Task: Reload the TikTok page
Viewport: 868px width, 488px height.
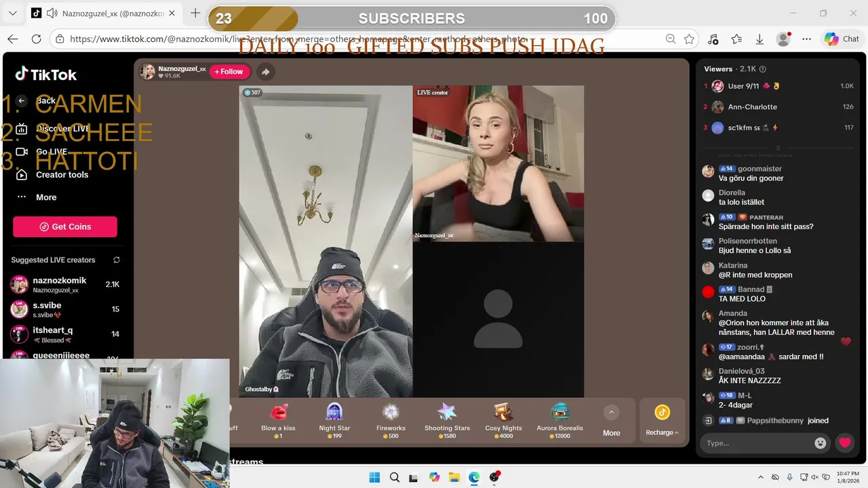Action: (x=36, y=39)
